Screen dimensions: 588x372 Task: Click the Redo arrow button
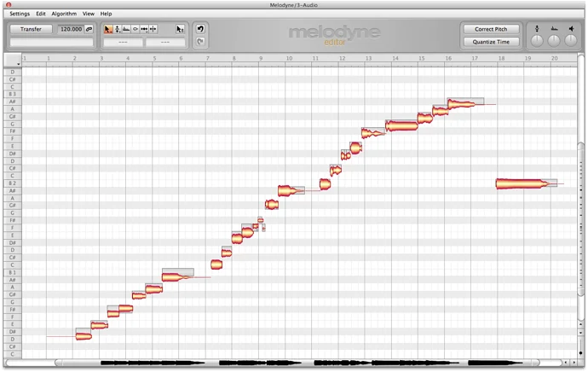coord(200,42)
